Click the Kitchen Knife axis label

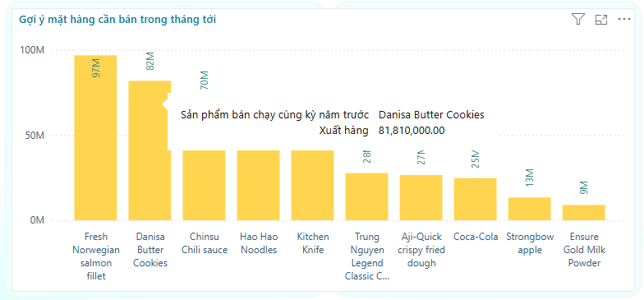click(313, 243)
